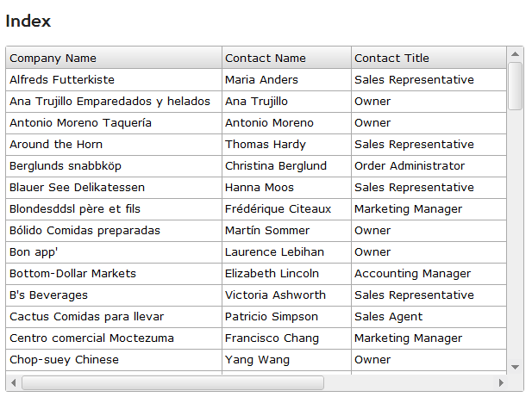This screenshot has height=397, width=532.
Task: Select the Bottom-Dollar Markets company cell
Action: coord(72,274)
